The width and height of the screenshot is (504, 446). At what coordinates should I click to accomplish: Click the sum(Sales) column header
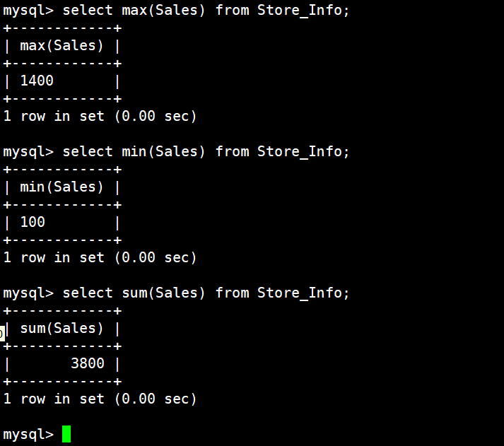tap(61, 329)
